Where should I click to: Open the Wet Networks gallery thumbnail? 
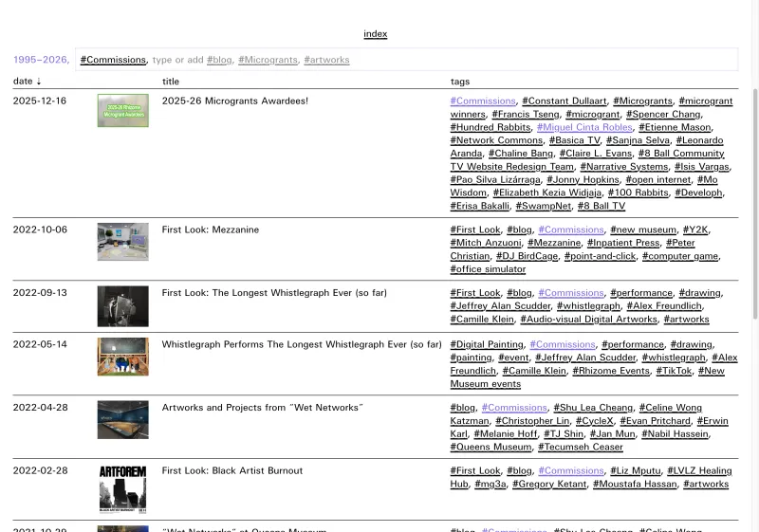pyautogui.click(x=123, y=420)
